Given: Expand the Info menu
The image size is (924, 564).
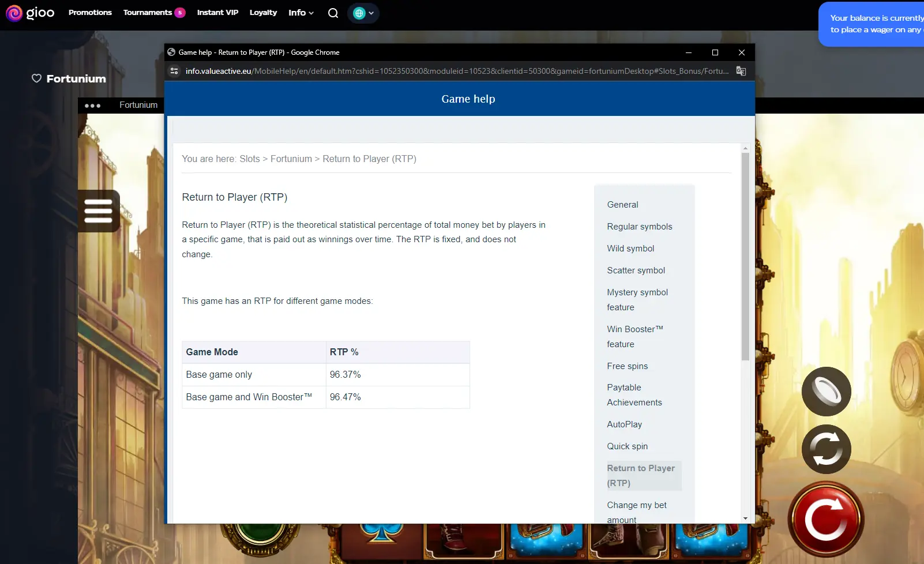Looking at the screenshot, I should (x=301, y=13).
